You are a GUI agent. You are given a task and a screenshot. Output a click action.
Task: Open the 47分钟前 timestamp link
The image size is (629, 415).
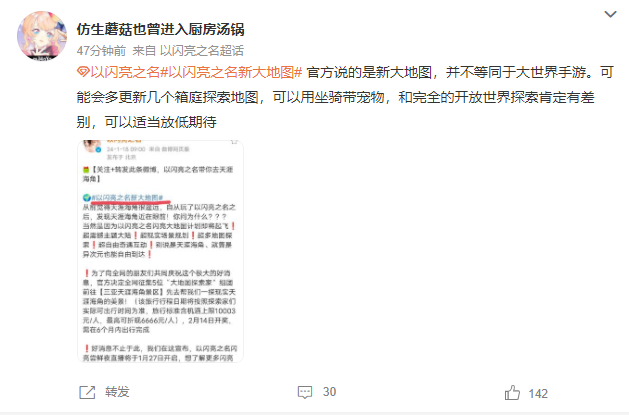(x=101, y=51)
